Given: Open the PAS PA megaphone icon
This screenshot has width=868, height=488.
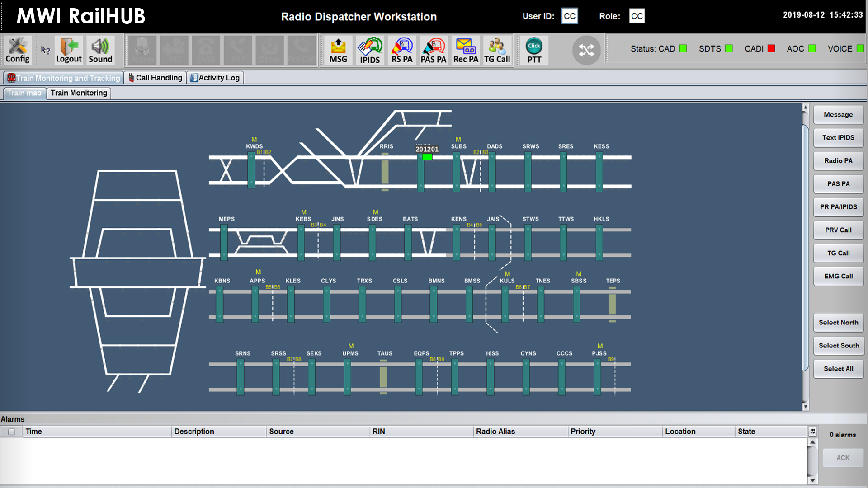Looking at the screenshot, I should 434,50.
